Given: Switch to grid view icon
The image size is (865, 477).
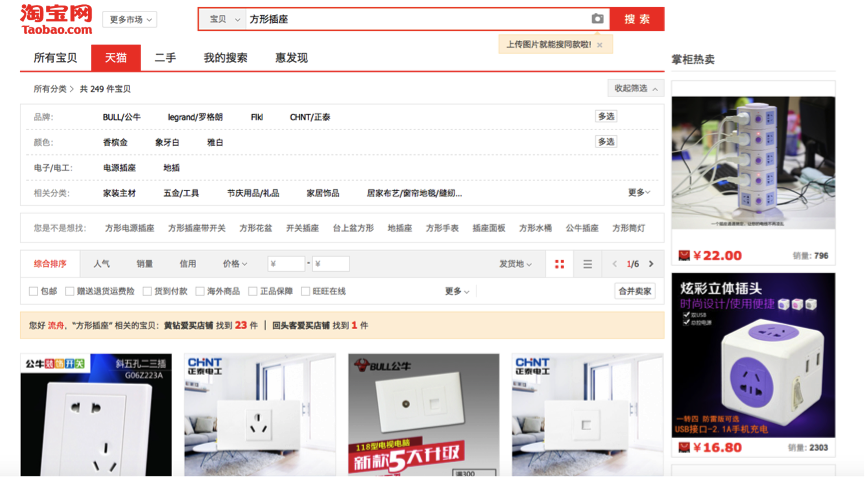Looking at the screenshot, I should [559, 264].
